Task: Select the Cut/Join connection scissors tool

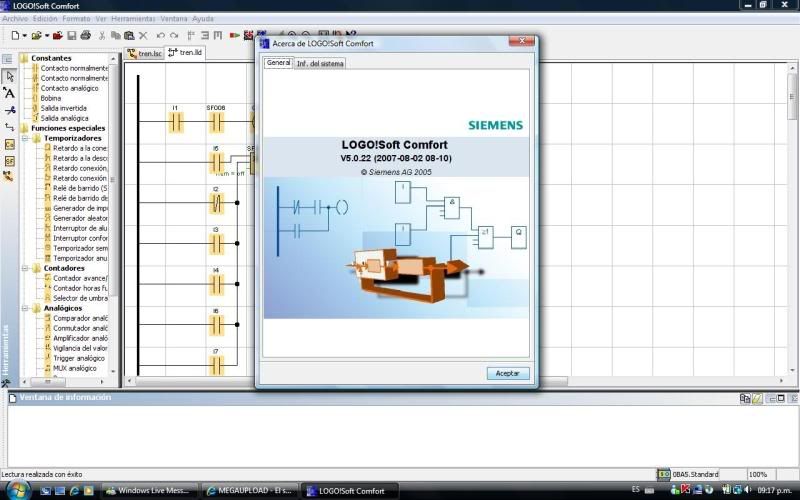Action: (x=9, y=110)
